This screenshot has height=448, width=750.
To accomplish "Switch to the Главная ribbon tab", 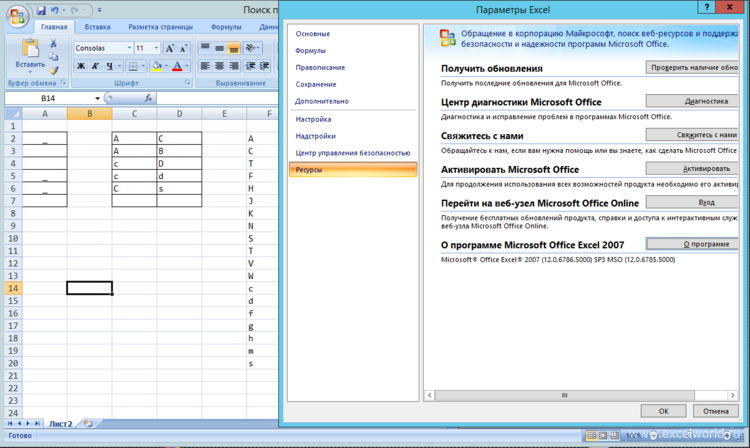I will (x=54, y=27).
